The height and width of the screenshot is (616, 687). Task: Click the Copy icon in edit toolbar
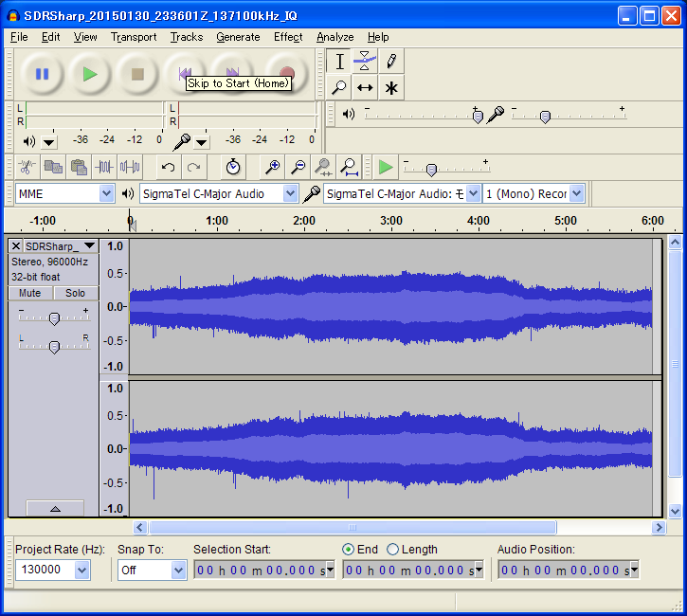tap(53, 167)
